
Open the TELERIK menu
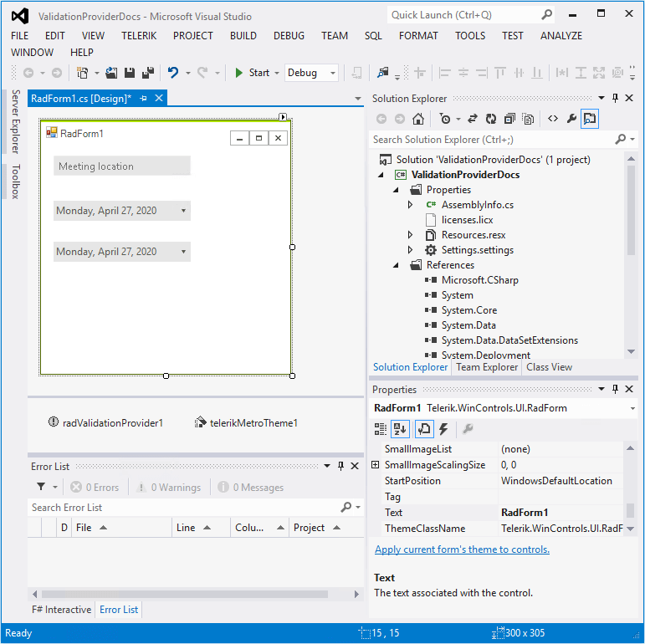139,36
